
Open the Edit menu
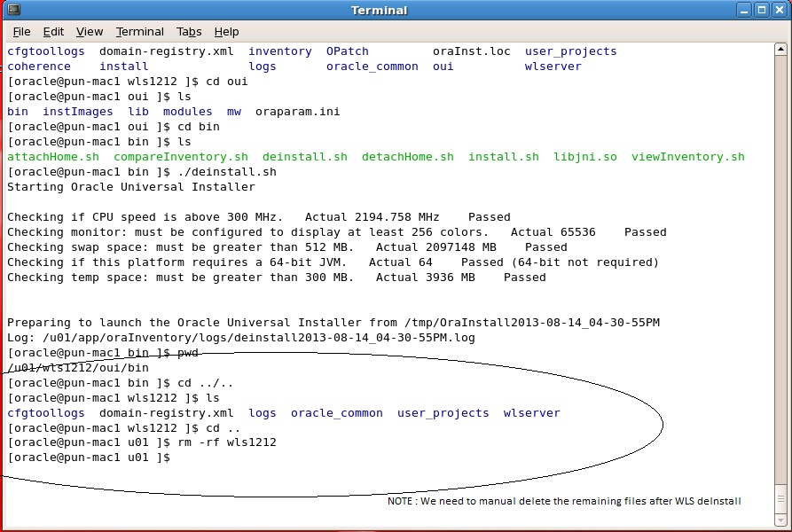point(53,32)
